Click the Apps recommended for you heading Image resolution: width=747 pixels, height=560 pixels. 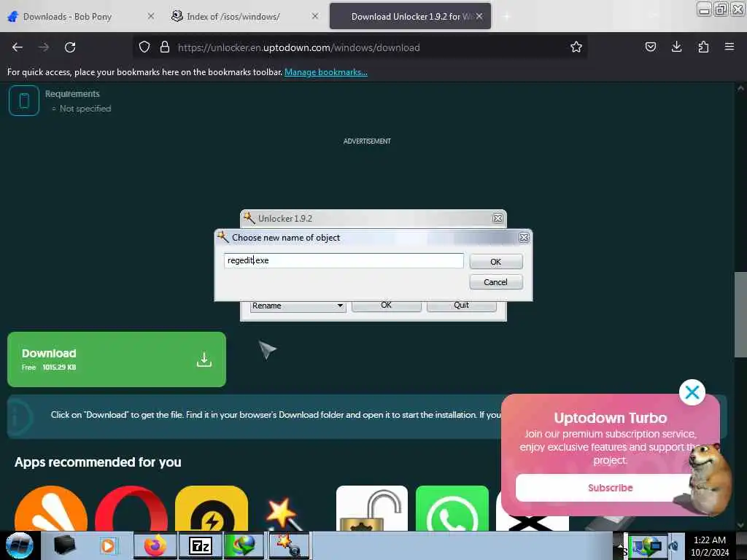click(98, 462)
